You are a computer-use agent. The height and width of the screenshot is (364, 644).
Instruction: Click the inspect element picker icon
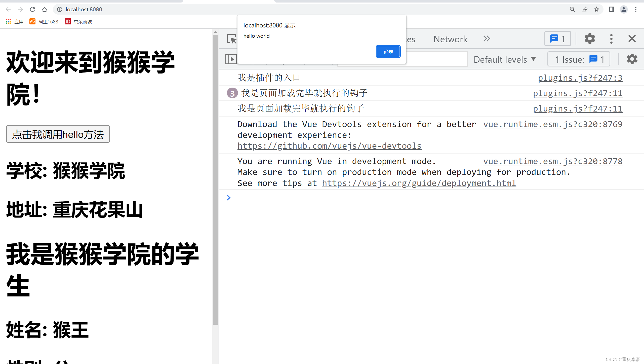(x=231, y=39)
